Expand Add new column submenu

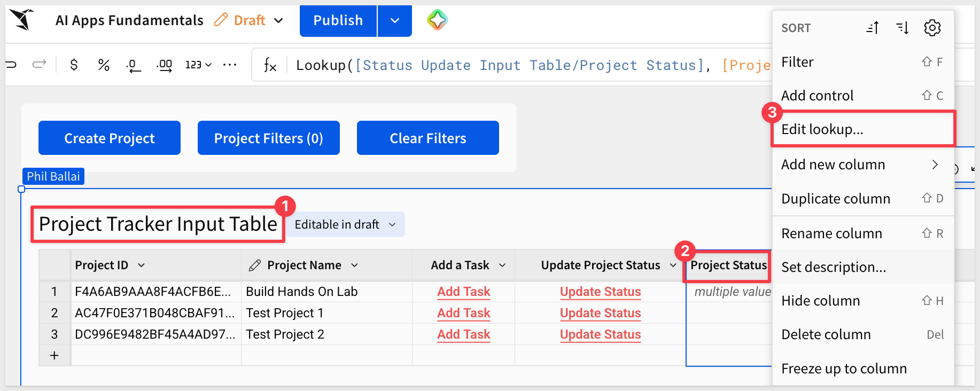pyautogui.click(x=863, y=165)
